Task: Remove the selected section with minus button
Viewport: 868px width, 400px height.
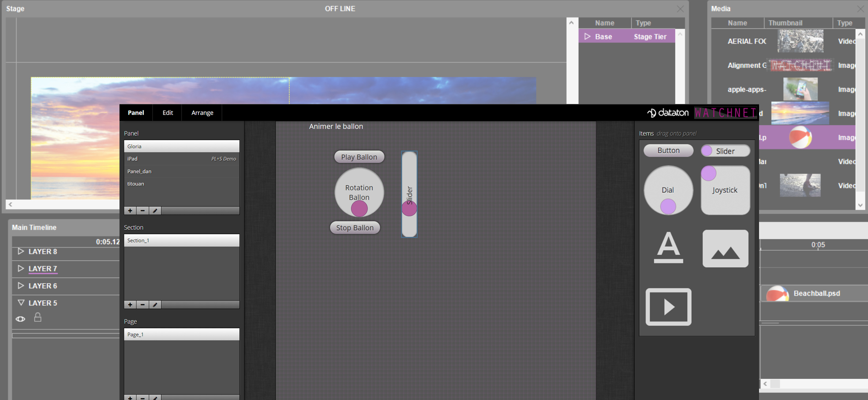Action: pyautogui.click(x=143, y=305)
